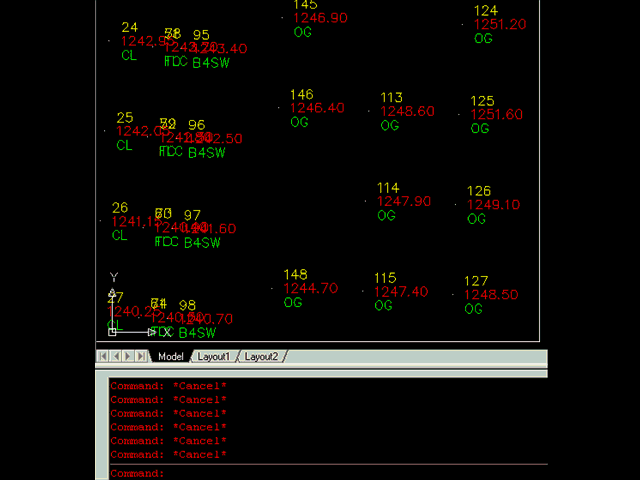Select point number 115 label
Screen dimensions: 640x480
point(385,278)
